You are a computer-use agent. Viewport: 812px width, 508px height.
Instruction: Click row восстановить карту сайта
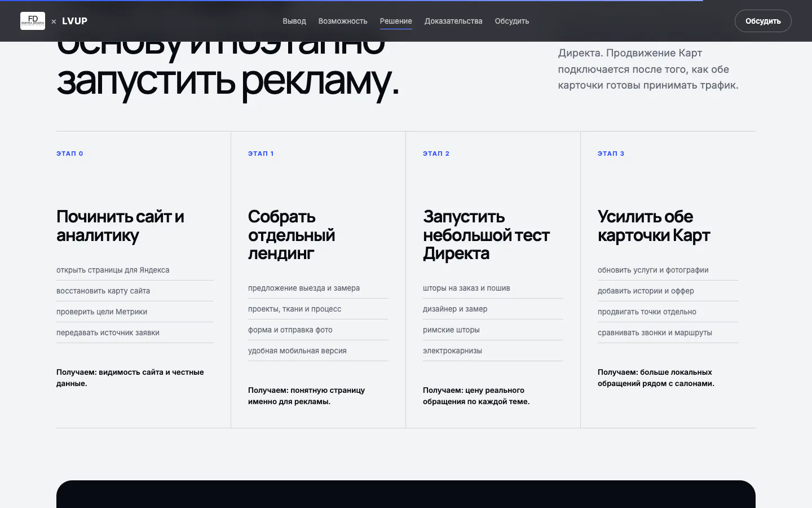(135, 291)
